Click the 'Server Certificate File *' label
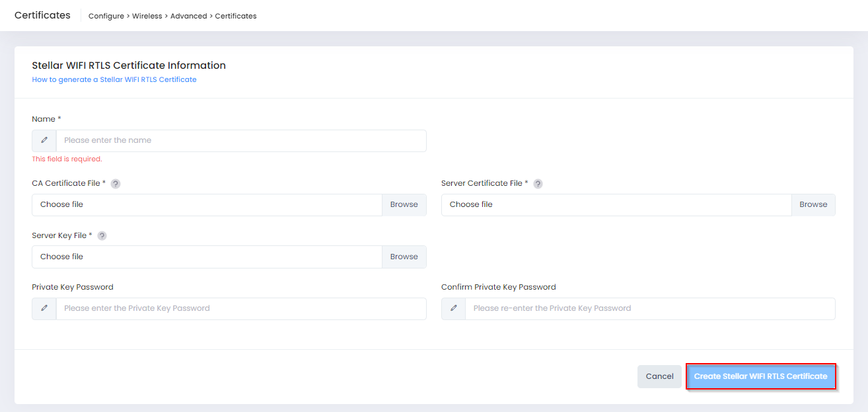This screenshot has width=868, height=412. [x=485, y=183]
